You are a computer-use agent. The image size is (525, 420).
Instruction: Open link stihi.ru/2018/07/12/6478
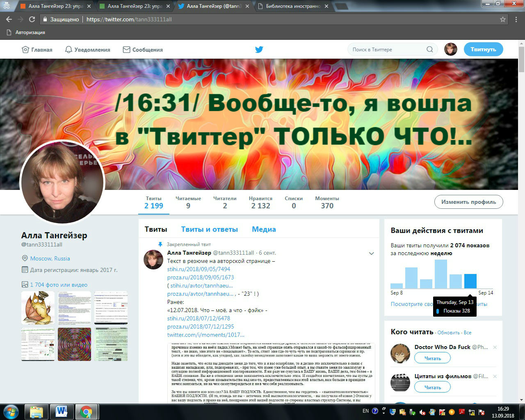pyautogui.click(x=199, y=318)
